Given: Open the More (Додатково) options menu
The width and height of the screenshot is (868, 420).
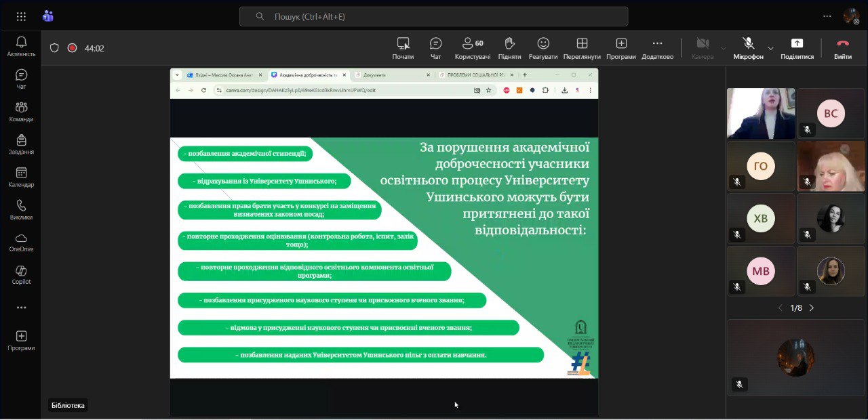Looking at the screenshot, I should [x=657, y=47].
